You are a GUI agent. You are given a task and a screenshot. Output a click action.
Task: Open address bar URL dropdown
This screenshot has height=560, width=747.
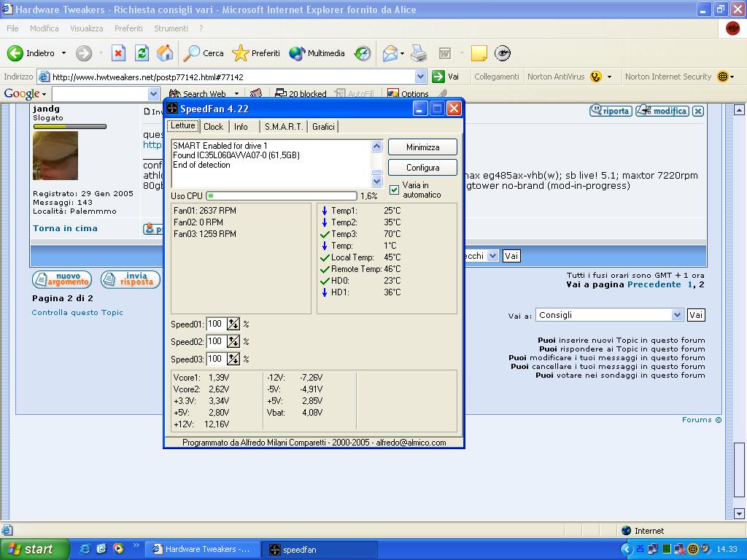coord(420,77)
